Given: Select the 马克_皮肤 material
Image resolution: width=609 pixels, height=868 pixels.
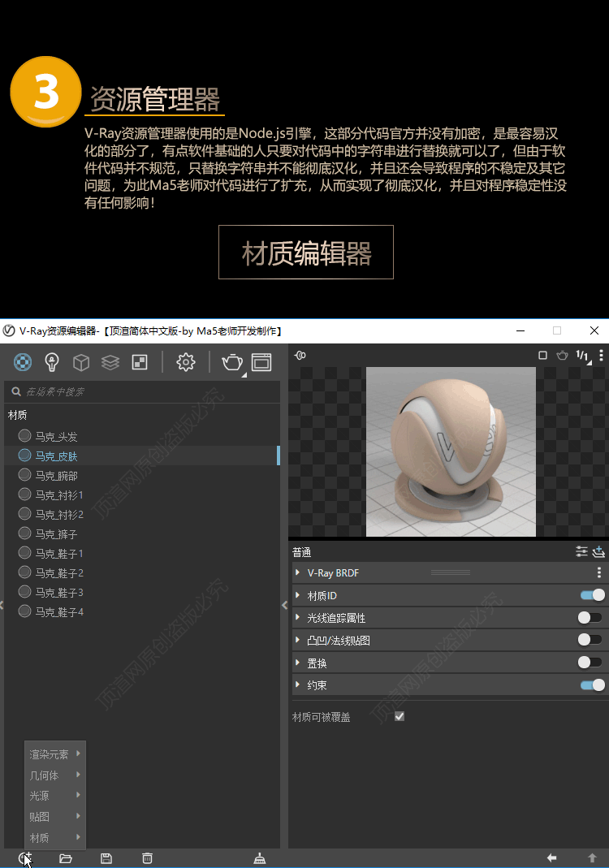Looking at the screenshot, I should coord(142,456).
